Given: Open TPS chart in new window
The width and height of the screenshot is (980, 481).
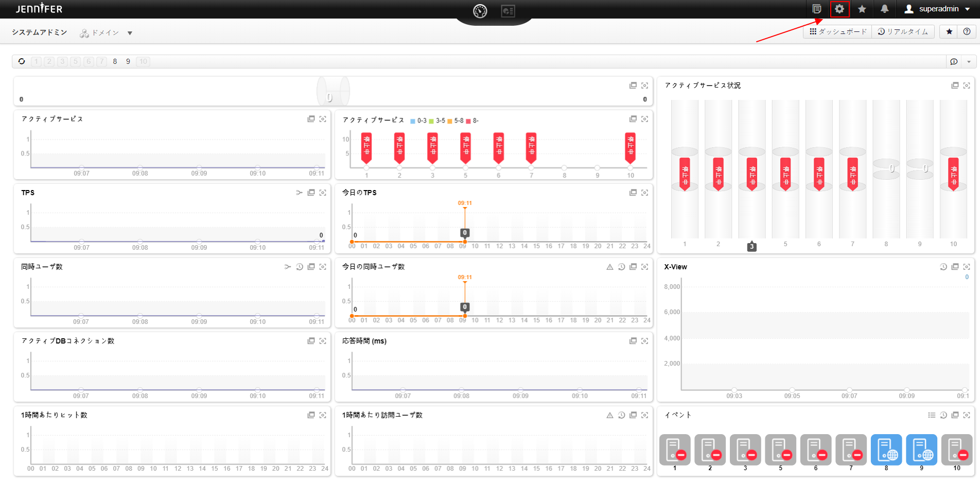Looking at the screenshot, I should click(311, 193).
